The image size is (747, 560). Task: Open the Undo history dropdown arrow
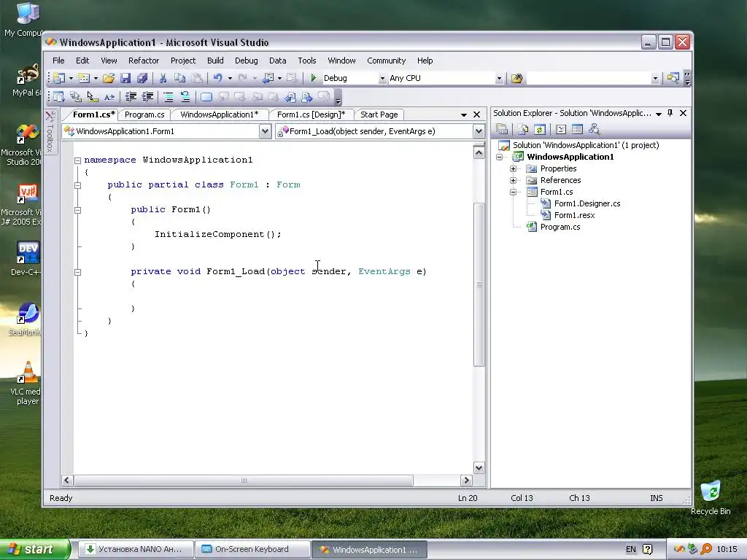230,78
